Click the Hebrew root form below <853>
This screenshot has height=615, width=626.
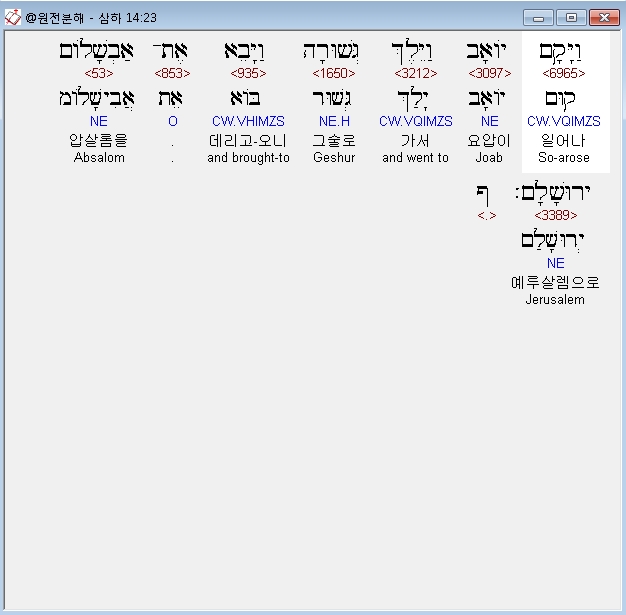point(170,98)
